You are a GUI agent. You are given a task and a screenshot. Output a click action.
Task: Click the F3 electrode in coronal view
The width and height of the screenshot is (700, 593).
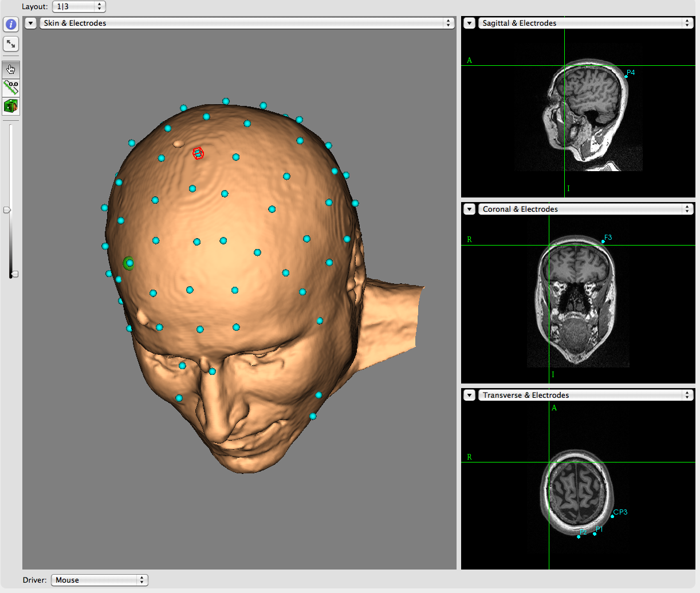[603, 242]
